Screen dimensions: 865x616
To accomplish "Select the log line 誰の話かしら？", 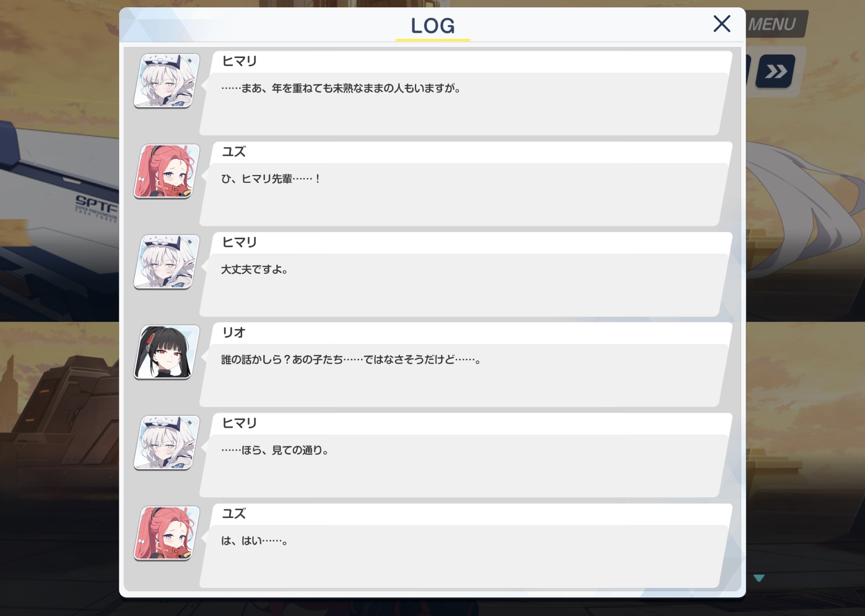I will click(x=351, y=360).
